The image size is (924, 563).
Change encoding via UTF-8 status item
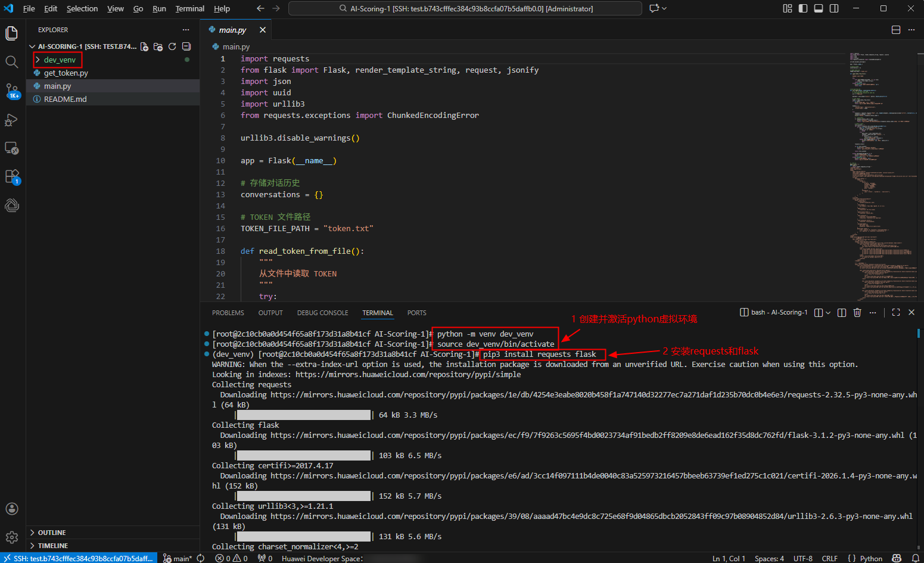click(802, 558)
